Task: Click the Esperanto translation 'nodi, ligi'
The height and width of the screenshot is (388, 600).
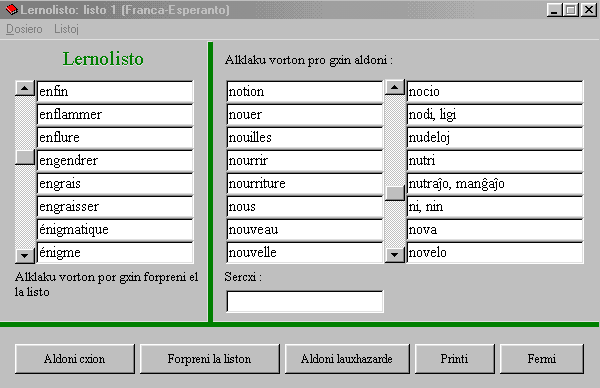Action: click(x=495, y=114)
